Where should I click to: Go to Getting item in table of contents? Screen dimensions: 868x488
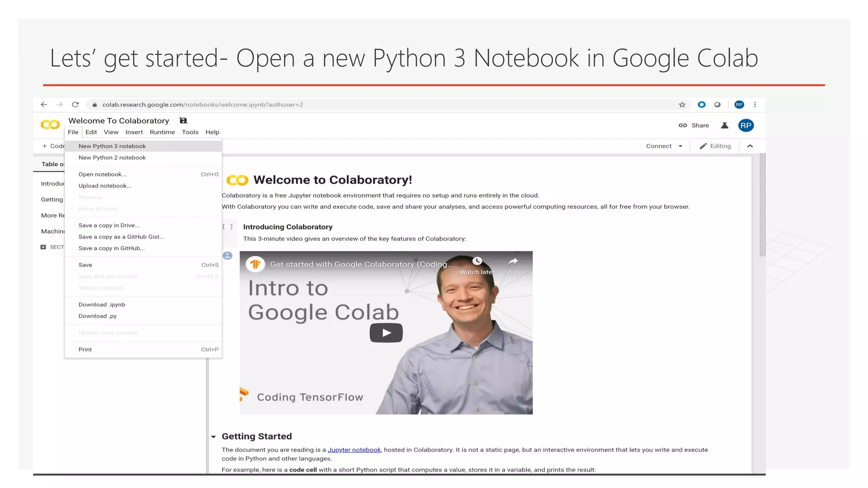(x=52, y=200)
